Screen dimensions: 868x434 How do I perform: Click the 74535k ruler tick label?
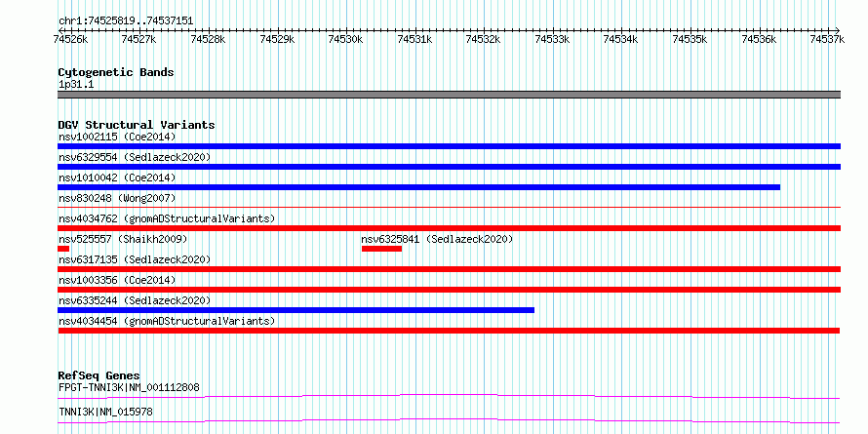coord(690,39)
